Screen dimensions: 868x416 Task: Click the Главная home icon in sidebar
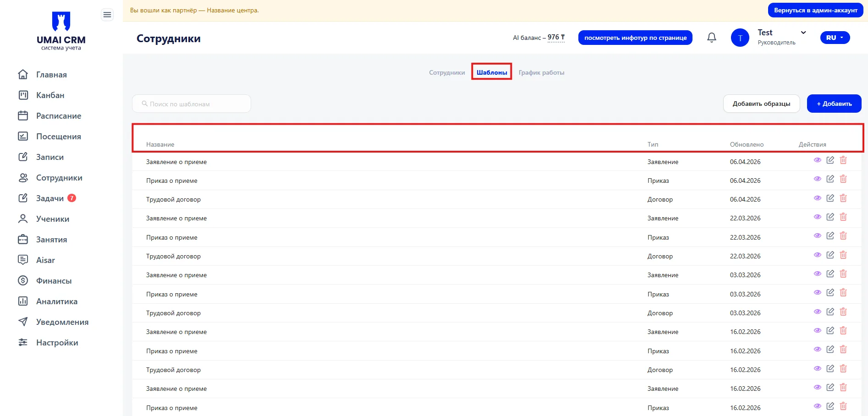(x=23, y=74)
